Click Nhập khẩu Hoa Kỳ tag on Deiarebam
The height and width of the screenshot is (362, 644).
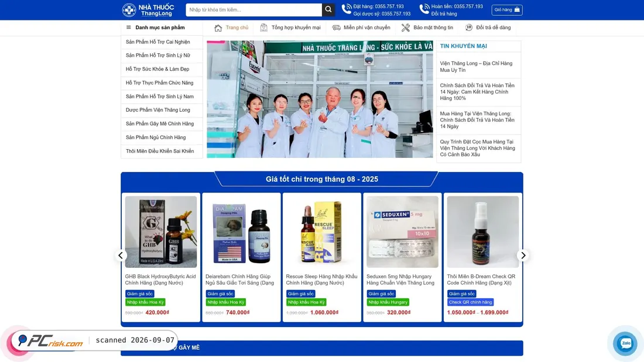pyautogui.click(x=225, y=302)
